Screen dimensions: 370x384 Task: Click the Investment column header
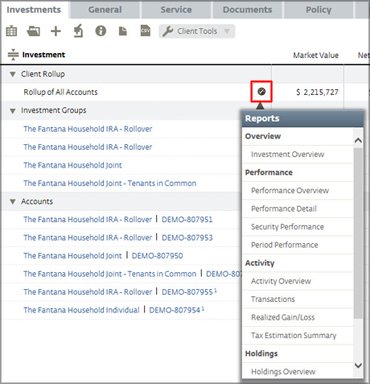(x=44, y=55)
